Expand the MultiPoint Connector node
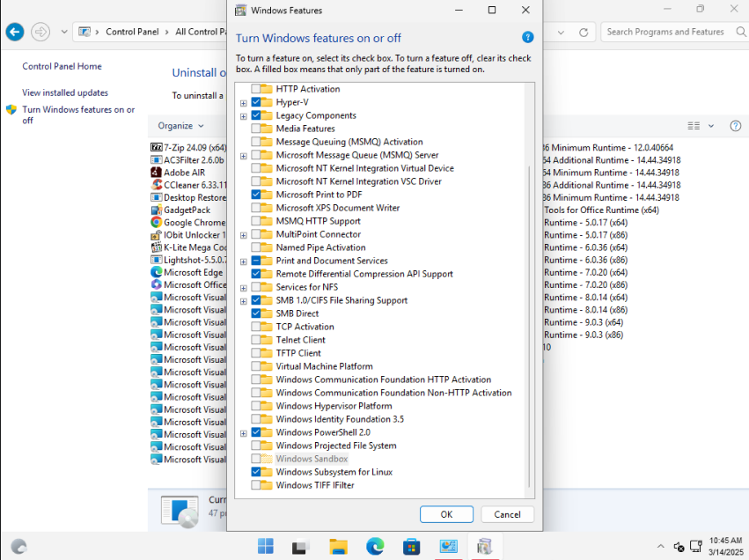Image resolution: width=749 pixels, height=560 pixels. click(x=244, y=235)
